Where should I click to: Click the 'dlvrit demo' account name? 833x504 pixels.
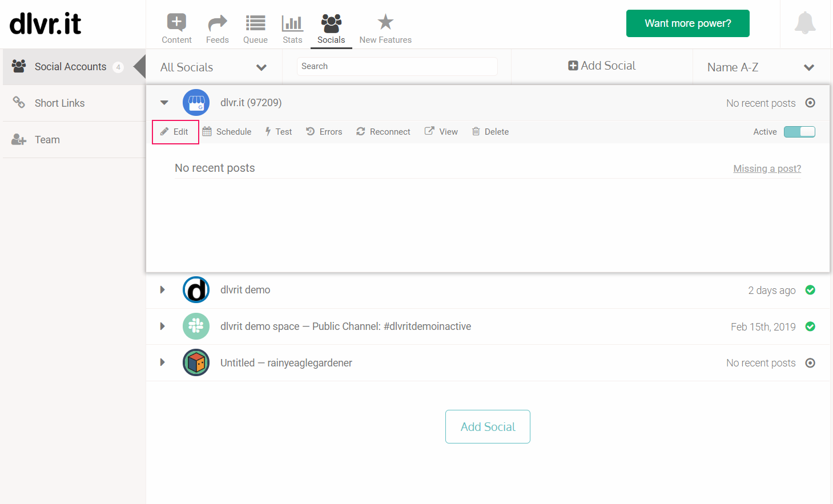click(246, 290)
